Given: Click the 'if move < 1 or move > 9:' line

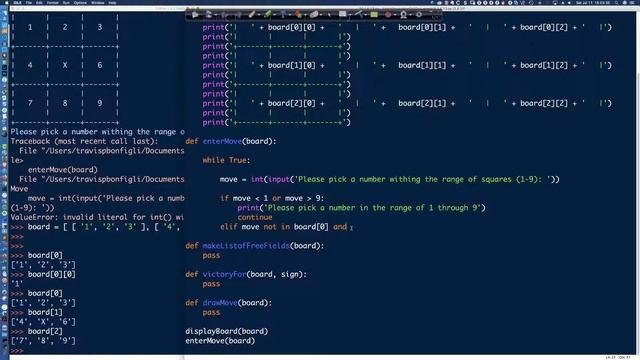Looking at the screenshot, I should point(272,198).
